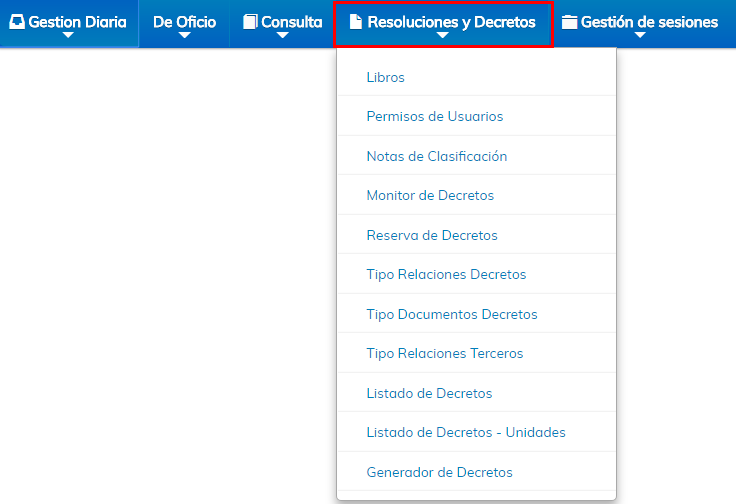Screen dimensions: 736x504
Task: Open Notas de Clasificación
Action: (x=476, y=156)
